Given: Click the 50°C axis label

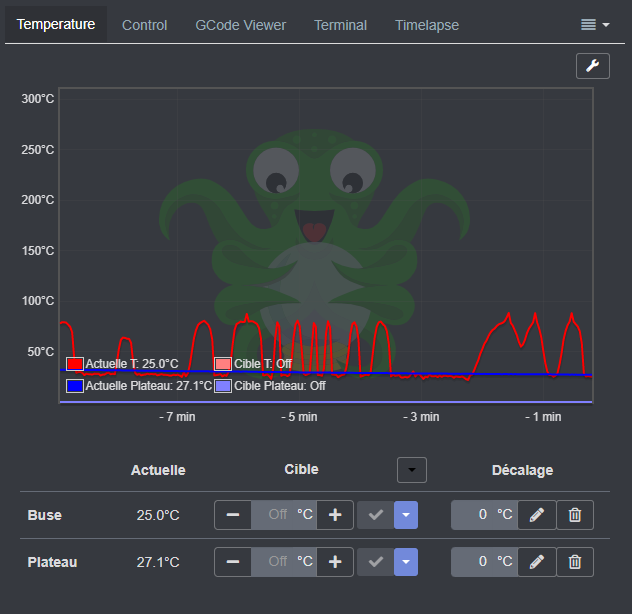Looking at the screenshot, I should (x=40, y=352).
